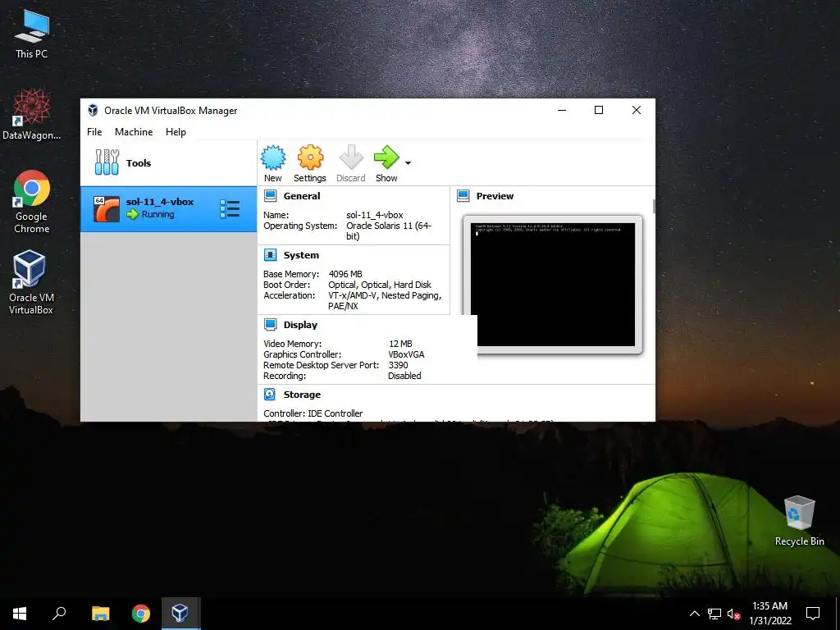Click Controller: IDE Controller text
Screen dimensions: 840x630
click(313, 413)
